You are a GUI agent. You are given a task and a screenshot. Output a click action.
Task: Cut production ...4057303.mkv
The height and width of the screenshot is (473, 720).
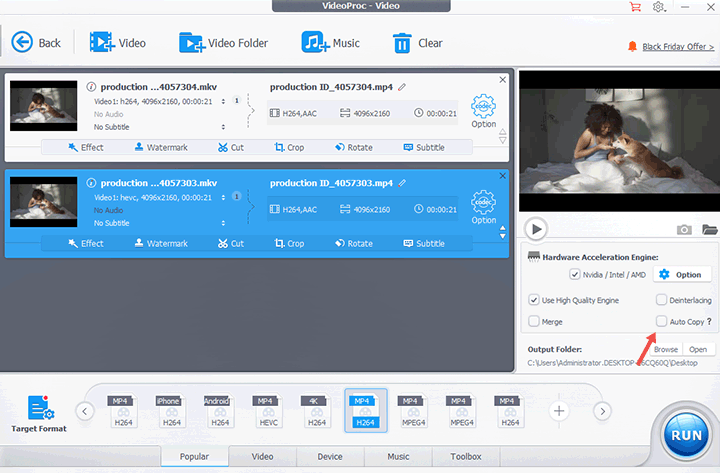coord(231,243)
